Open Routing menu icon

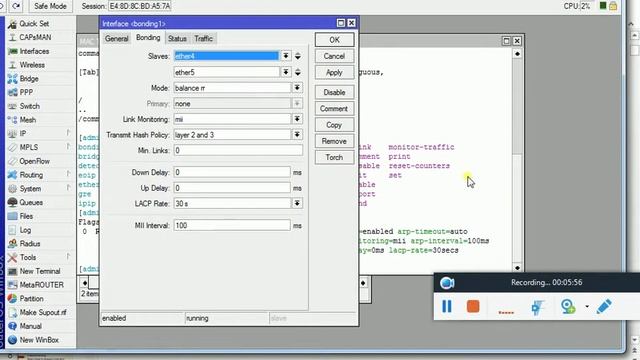13,175
